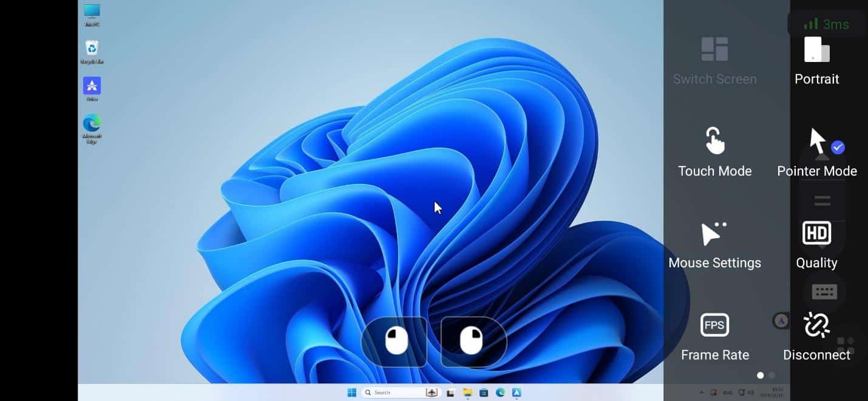Tap the Switch Screen option
The image size is (868, 401).
point(714,61)
